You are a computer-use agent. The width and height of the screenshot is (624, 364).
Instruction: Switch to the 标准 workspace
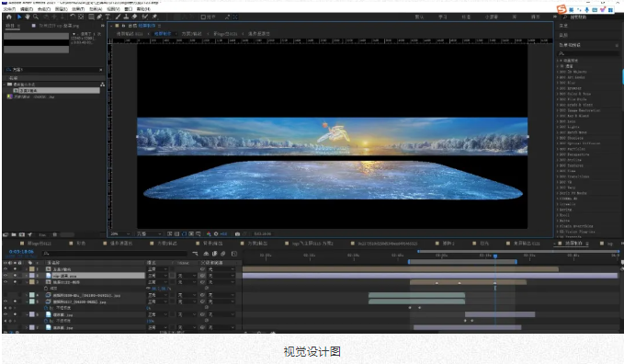pos(466,17)
